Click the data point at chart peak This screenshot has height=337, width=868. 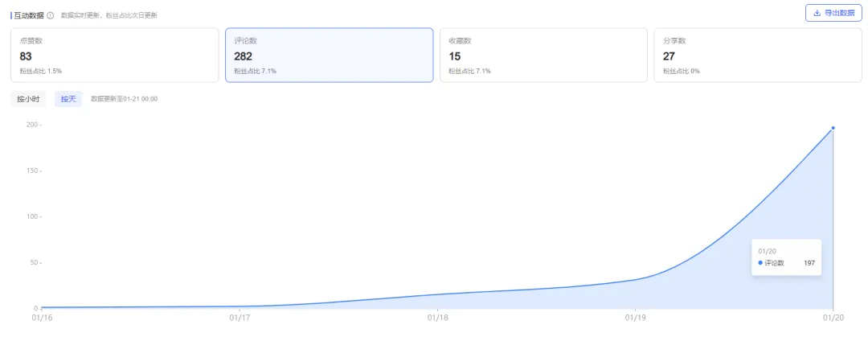[x=833, y=128]
